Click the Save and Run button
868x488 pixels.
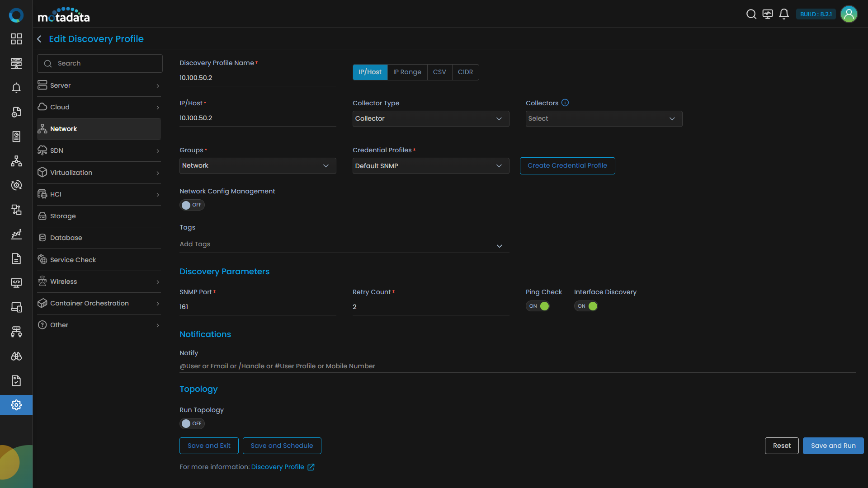click(833, 446)
